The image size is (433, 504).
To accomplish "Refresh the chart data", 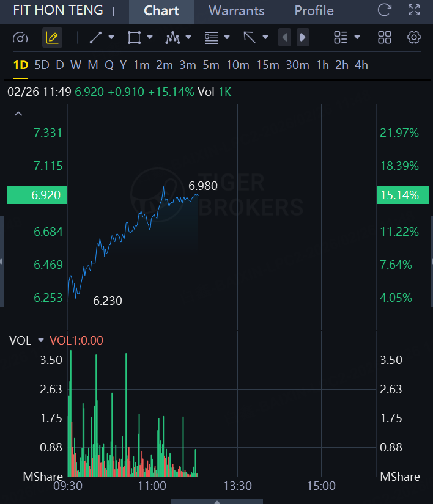I will [385, 10].
